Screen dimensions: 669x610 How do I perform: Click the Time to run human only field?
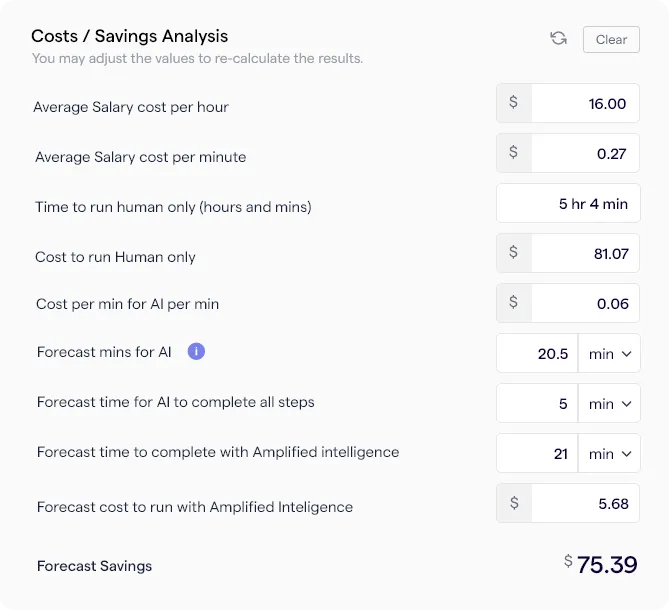[x=568, y=203]
